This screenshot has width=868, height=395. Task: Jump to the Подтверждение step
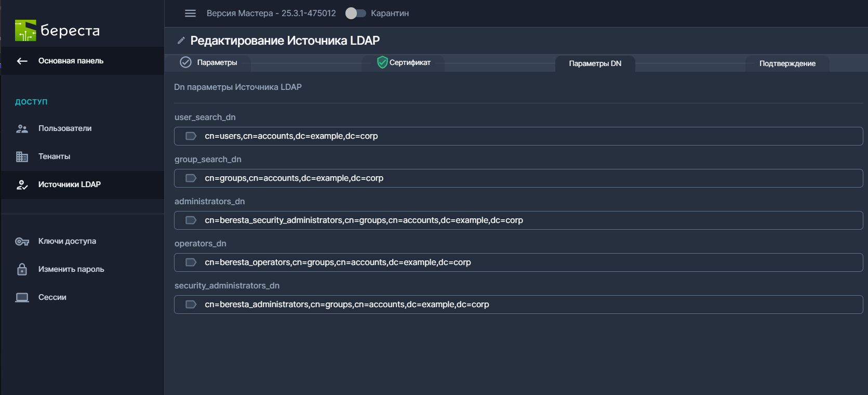[787, 63]
